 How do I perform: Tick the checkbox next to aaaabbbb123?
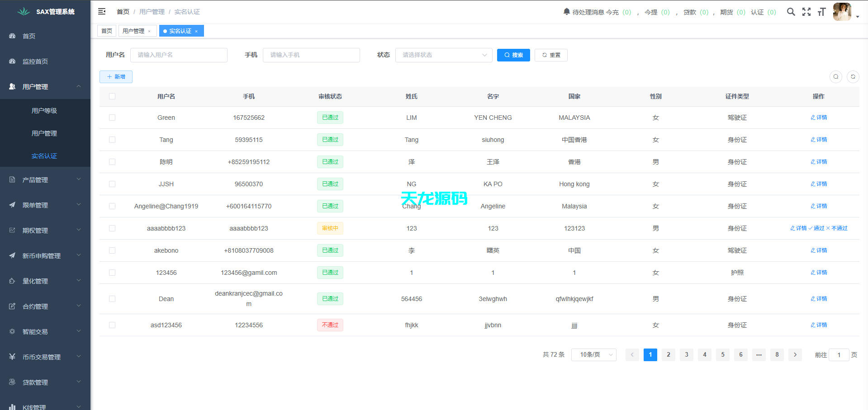tap(112, 228)
